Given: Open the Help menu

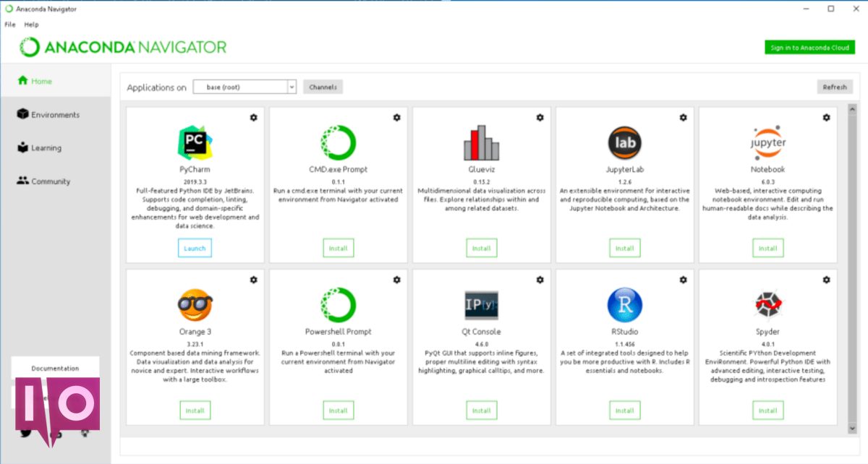Looking at the screenshot, I should coord(31,25).
